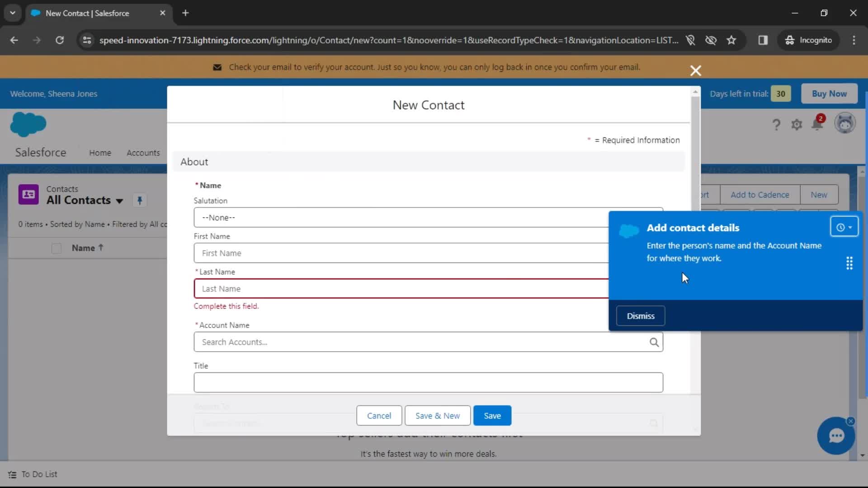Screen dimensions: 868x488
Task: Open the Setup gear icon
Action: pyautogui.click(x=797, y=124)
